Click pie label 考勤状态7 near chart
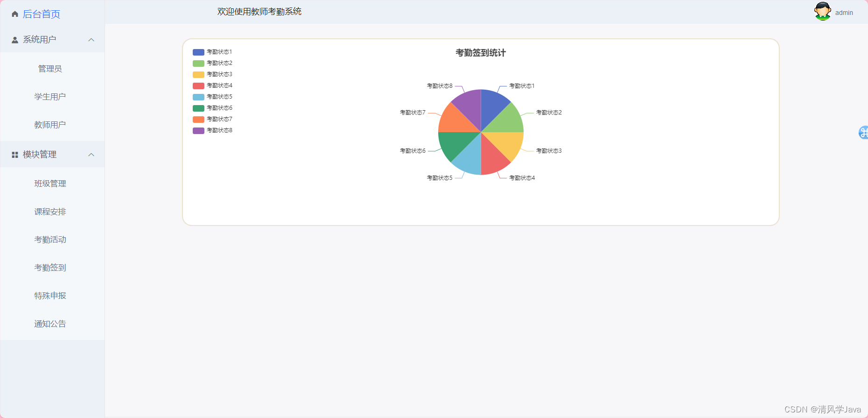This screenshot has height=418, width=868. tap(413, 113)
